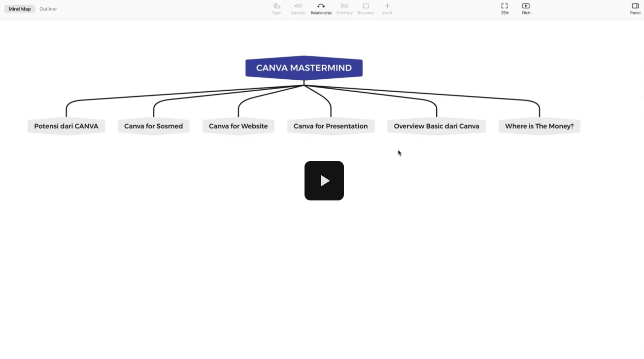This screenshot has height=359, width=644.
Task: Switch to the Outliner tab
Action: coord(48,9)
